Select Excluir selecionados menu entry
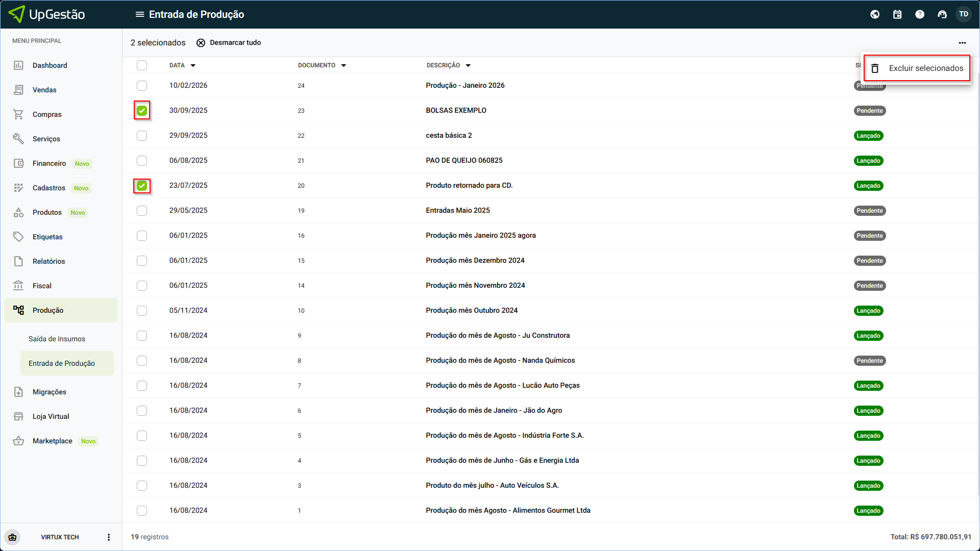The image size is (980, 551). pyautogui.click(x=925, y=68)
